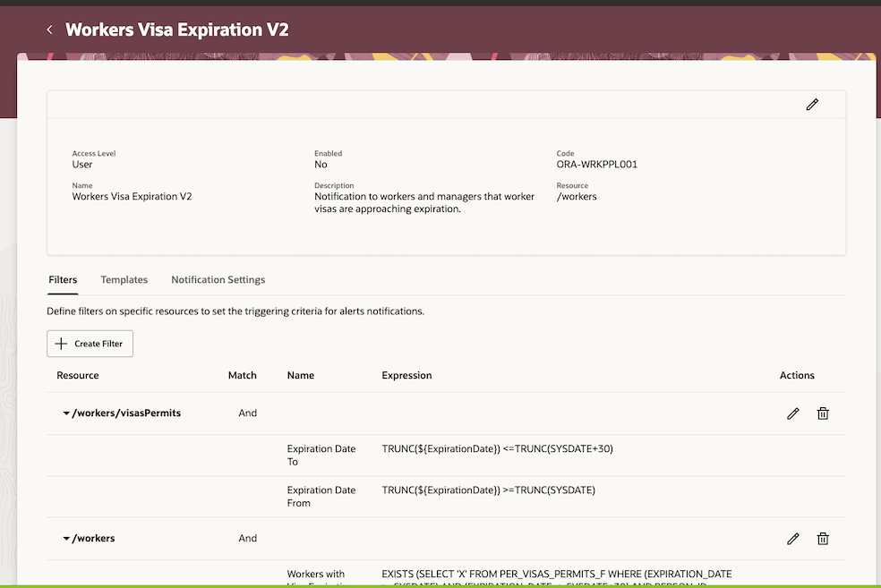Switch to the Templates tab
The height and width of the screenshot is (588, 881).
124,279
